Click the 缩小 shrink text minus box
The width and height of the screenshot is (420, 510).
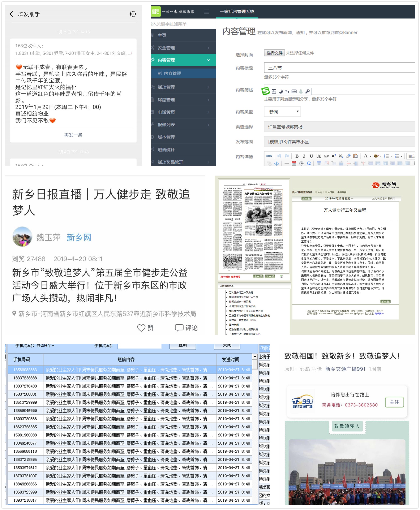[386, 199]
